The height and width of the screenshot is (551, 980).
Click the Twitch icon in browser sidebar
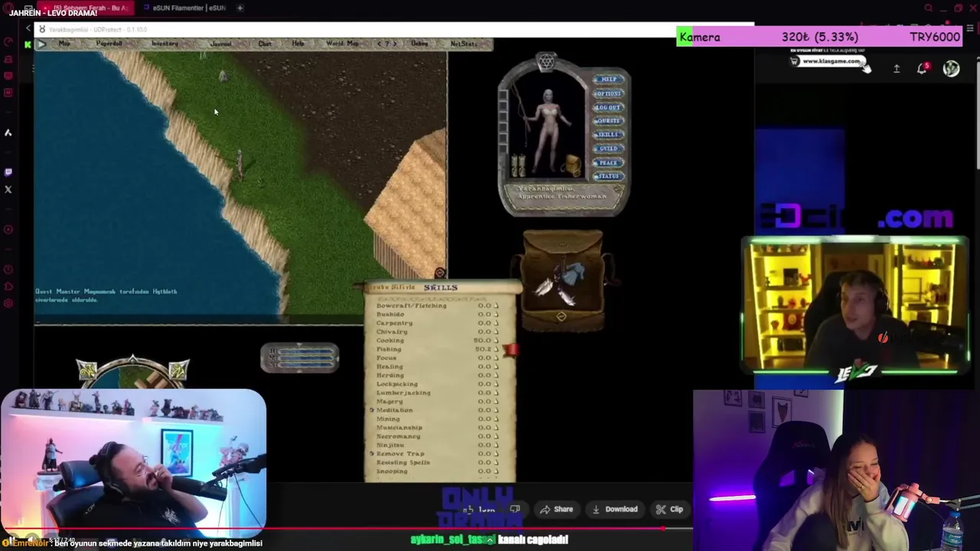8,172
